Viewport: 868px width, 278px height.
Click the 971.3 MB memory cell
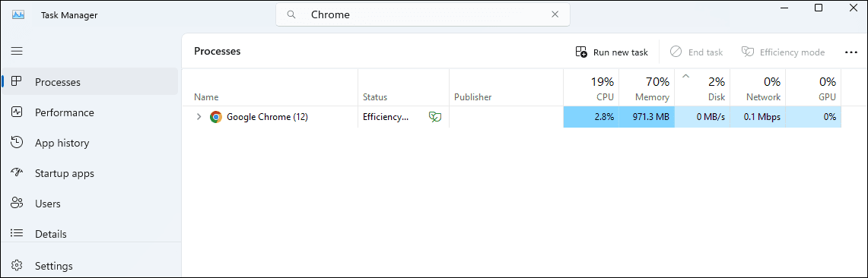pos(647,117)
